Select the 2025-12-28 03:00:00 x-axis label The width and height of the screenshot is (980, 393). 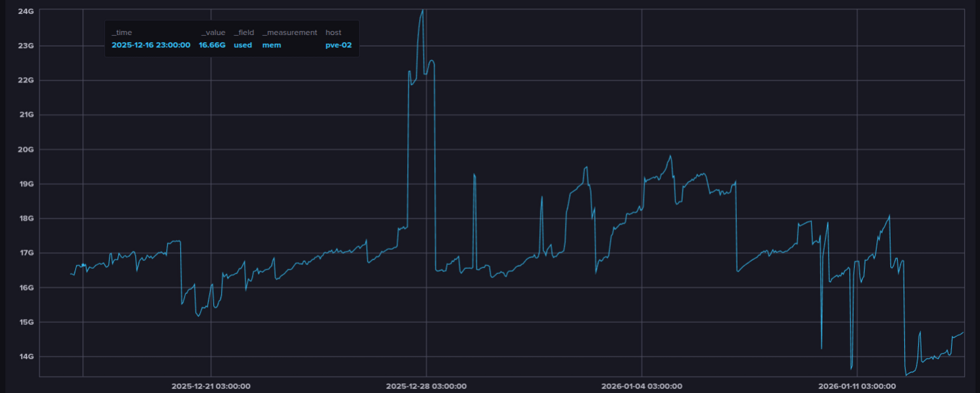tap(426, 386)
